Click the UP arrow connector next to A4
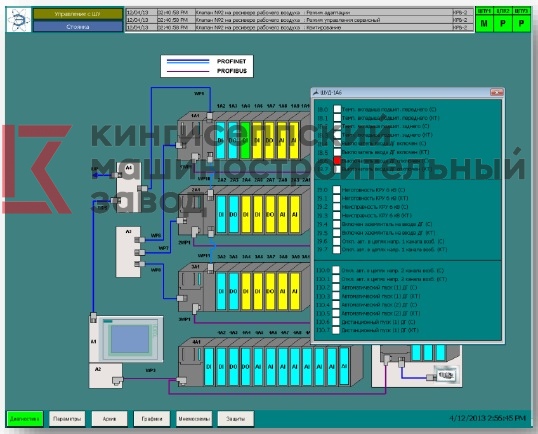Image resolution: width=538 pixels, height=434 pixels. click(99, 175)
